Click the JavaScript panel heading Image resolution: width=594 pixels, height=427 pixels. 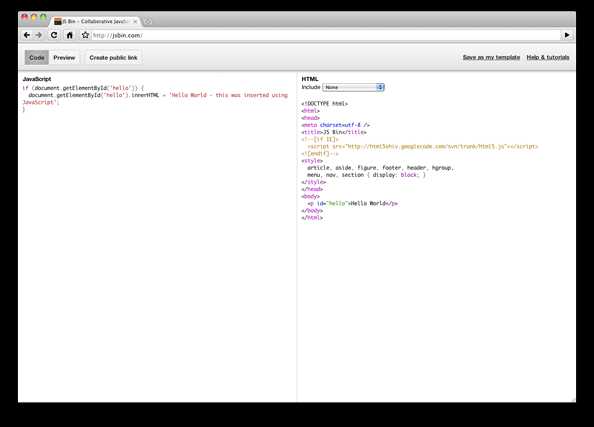coord(37,79)
